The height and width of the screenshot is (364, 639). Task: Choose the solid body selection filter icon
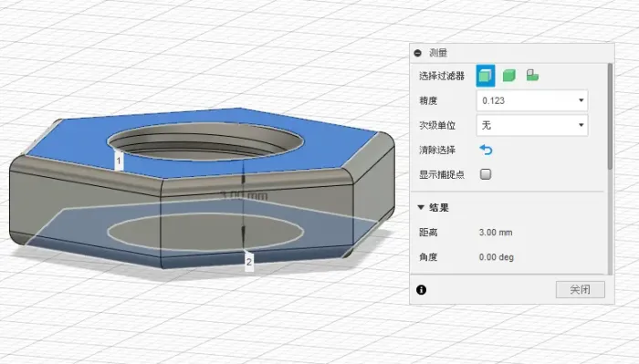click(509, 76)
